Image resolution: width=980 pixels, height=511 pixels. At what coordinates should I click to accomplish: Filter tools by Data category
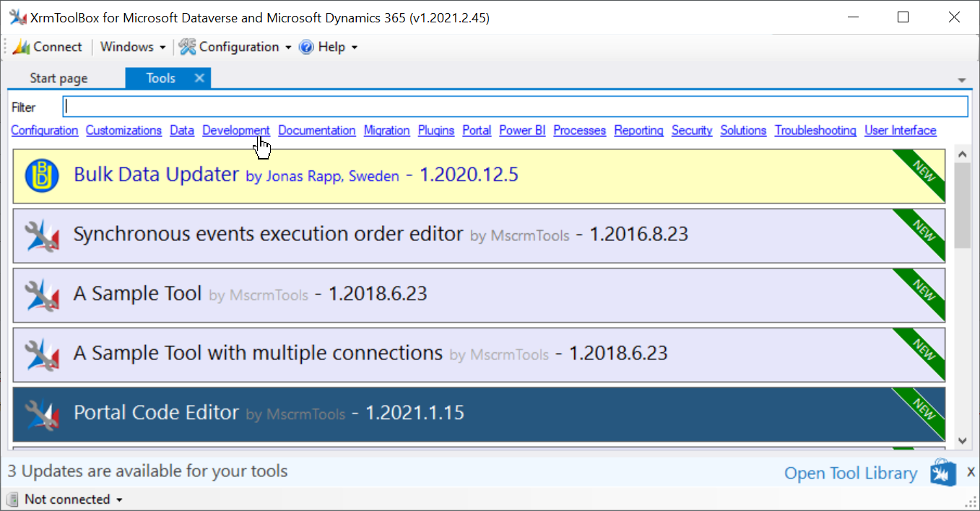click(182, 131)
